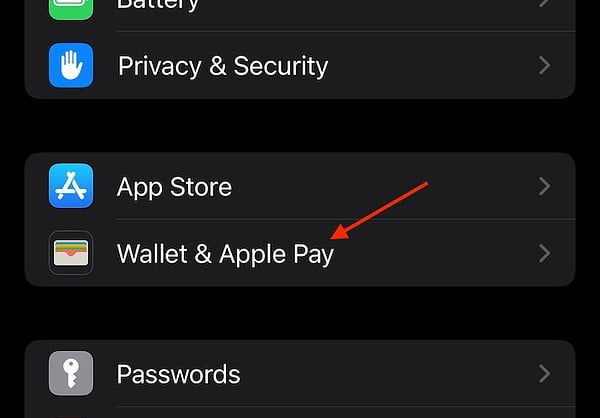Image resolution: width=600 pixels, height=418 pixels.
Task: Tap the Privacy hand icon
Action: pos(71,65)
